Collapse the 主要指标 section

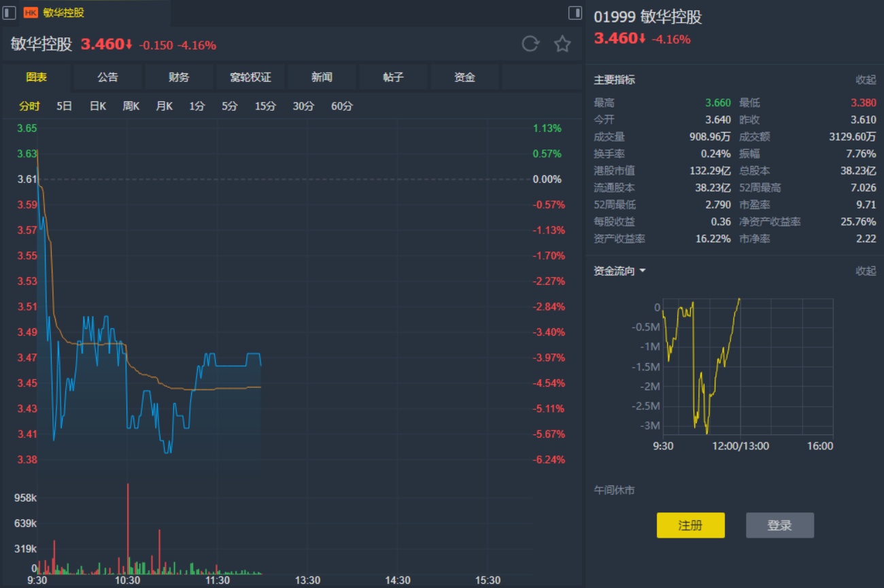point(866,80)
